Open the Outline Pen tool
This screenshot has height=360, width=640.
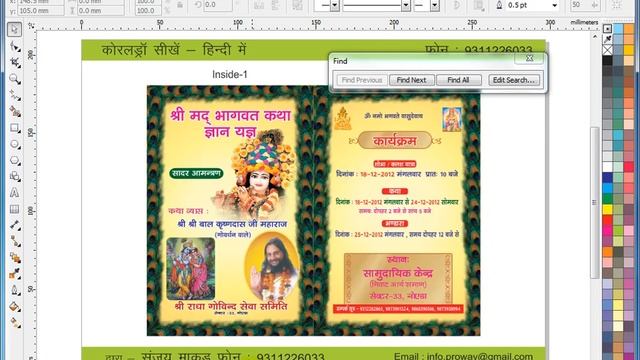15,290
